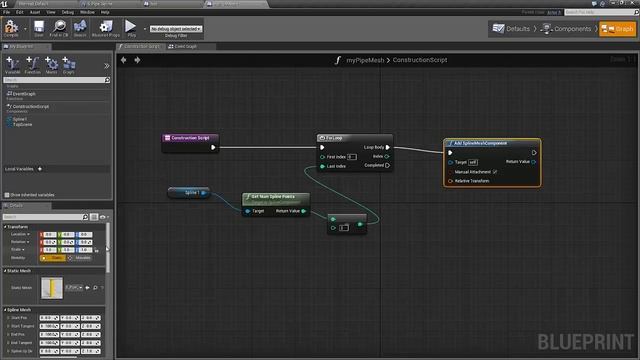Use selected asset arrow for Static Mesh

[87, 287]
